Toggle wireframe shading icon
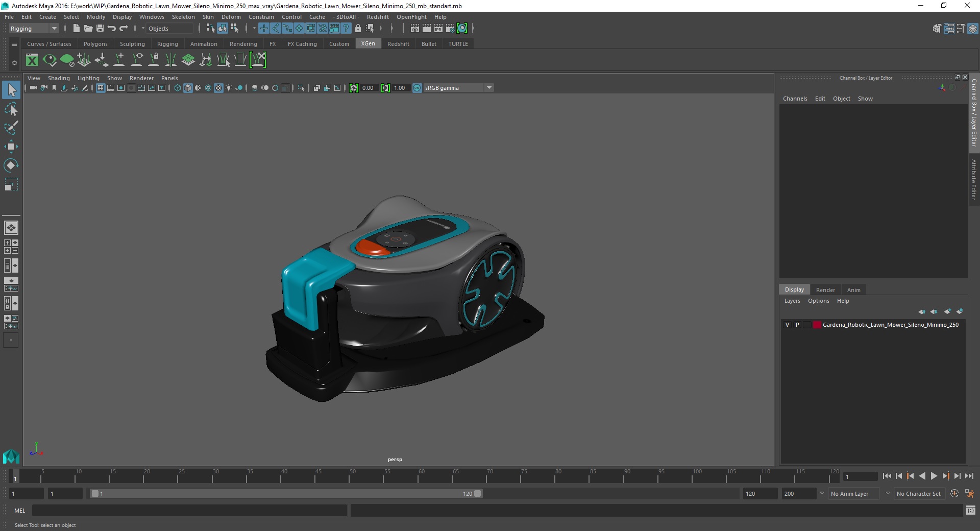Screen dimensions: 980x531 tap(178, 88)
